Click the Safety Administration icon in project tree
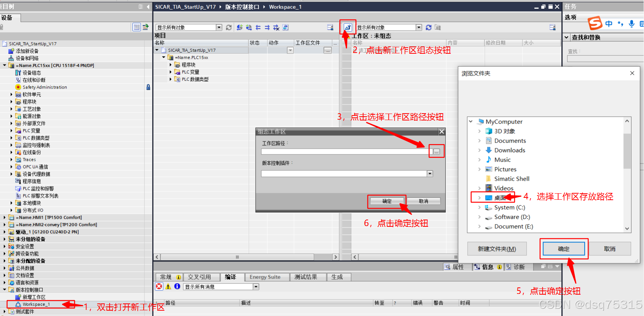644x316 pixels. [18, 87]
